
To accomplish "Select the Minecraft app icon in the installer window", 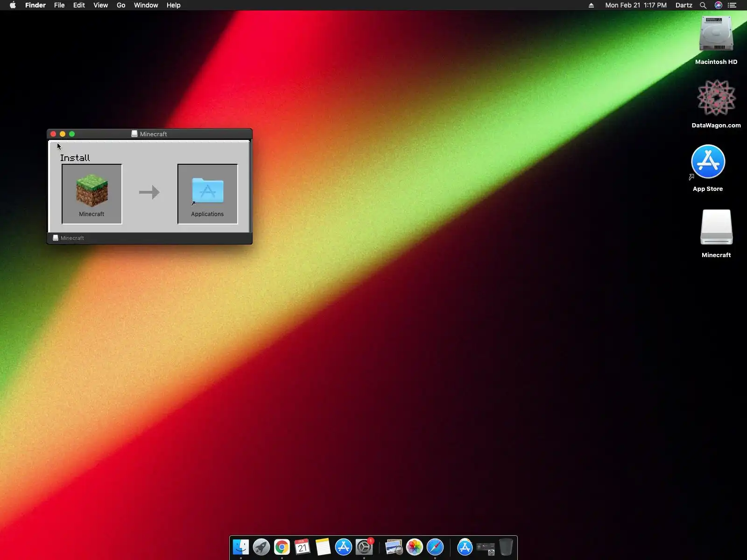I will pos(92,190).
